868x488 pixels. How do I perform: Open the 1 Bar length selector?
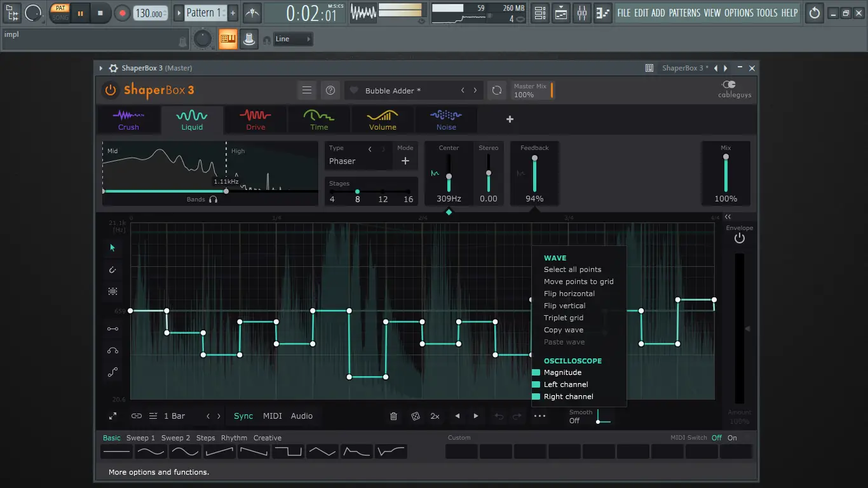pos(175,416)
